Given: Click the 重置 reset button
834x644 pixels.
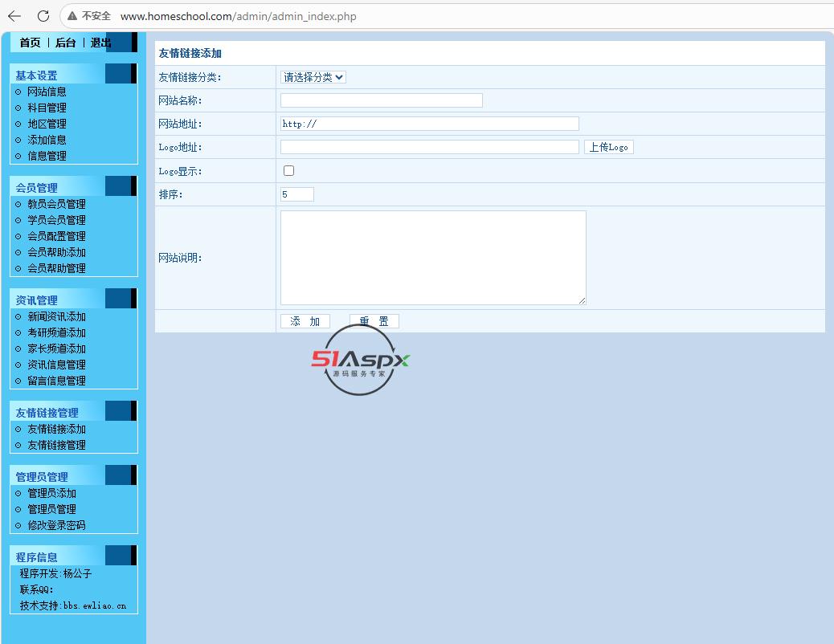Looking at the screenshot, I should (374, 321).
